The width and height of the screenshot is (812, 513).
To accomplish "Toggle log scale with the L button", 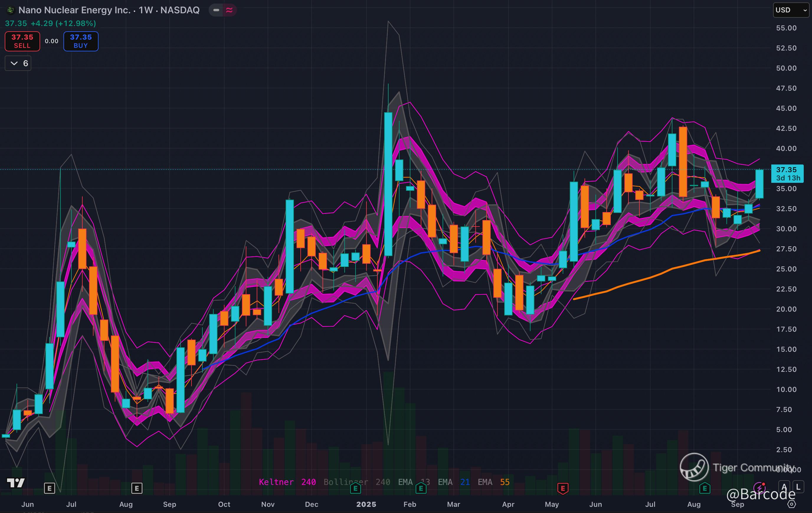I will click(798, 487).
